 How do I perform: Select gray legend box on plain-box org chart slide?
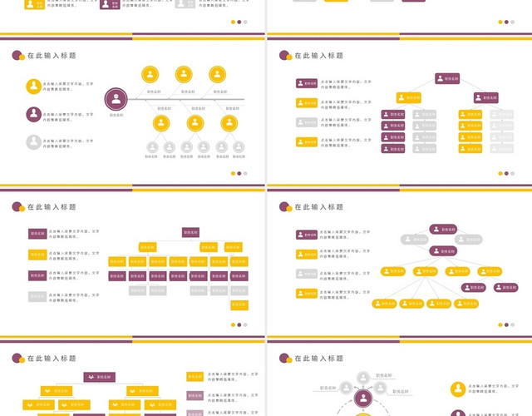click(37, 296)
